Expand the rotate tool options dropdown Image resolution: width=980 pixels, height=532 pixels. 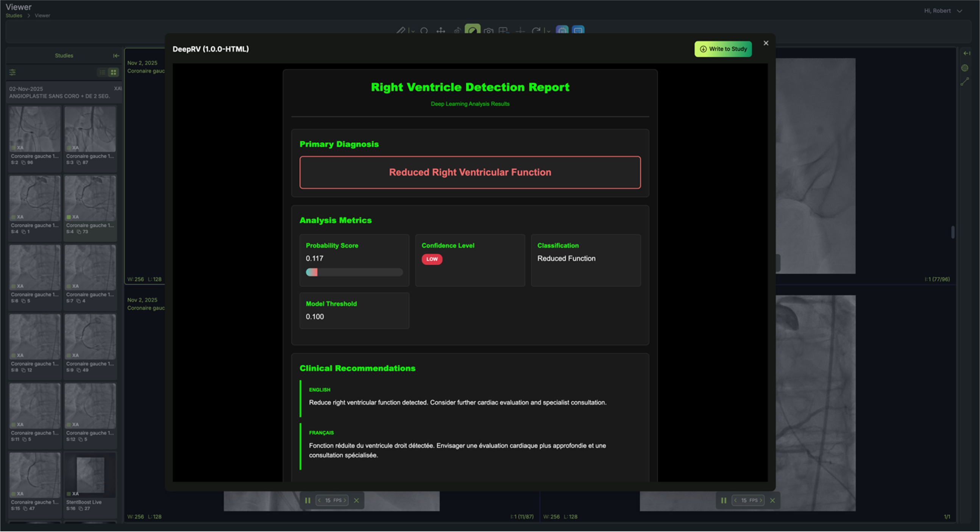(549, 31)
